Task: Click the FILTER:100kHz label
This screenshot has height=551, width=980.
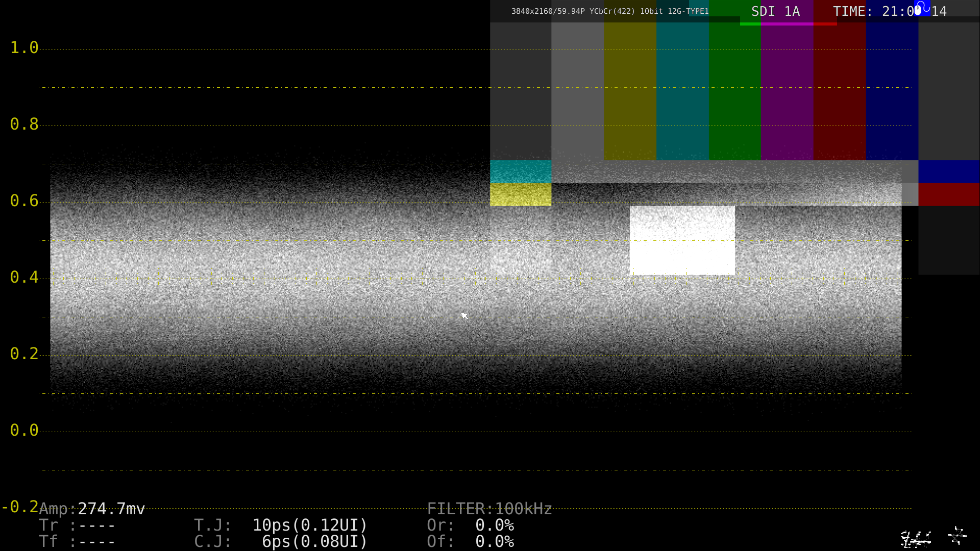Action: [x=489, y=509]
